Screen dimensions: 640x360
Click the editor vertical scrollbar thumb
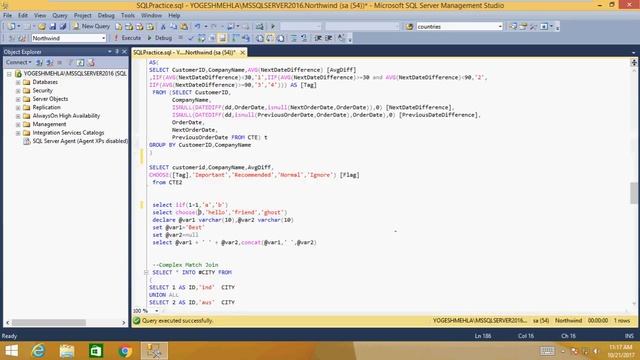[x=634, y=193]
